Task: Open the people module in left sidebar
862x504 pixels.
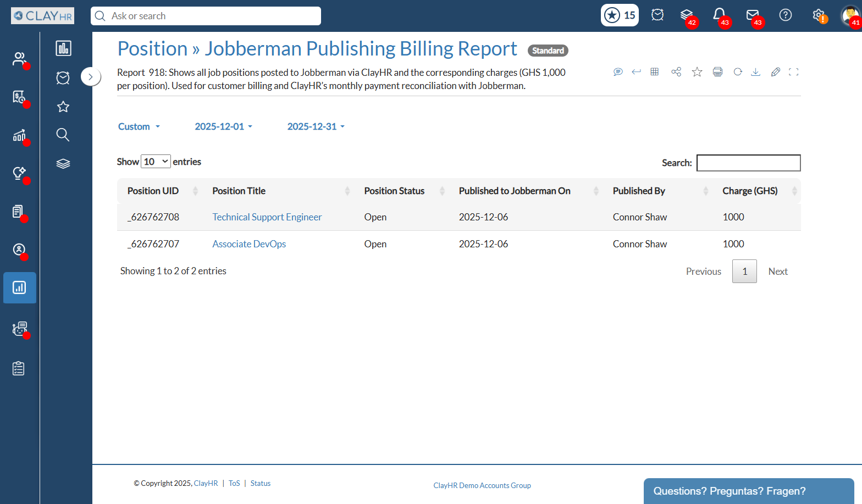Action: [x=19, y=58]
